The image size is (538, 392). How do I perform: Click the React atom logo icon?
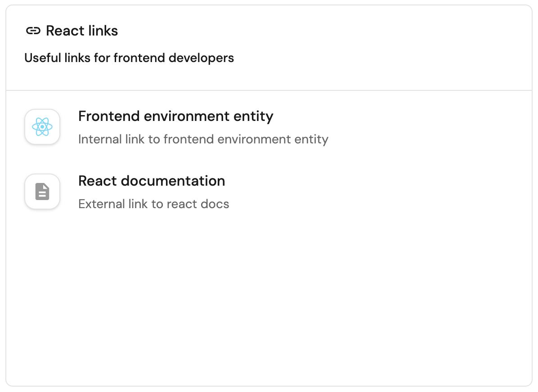(x=42, y=127)
